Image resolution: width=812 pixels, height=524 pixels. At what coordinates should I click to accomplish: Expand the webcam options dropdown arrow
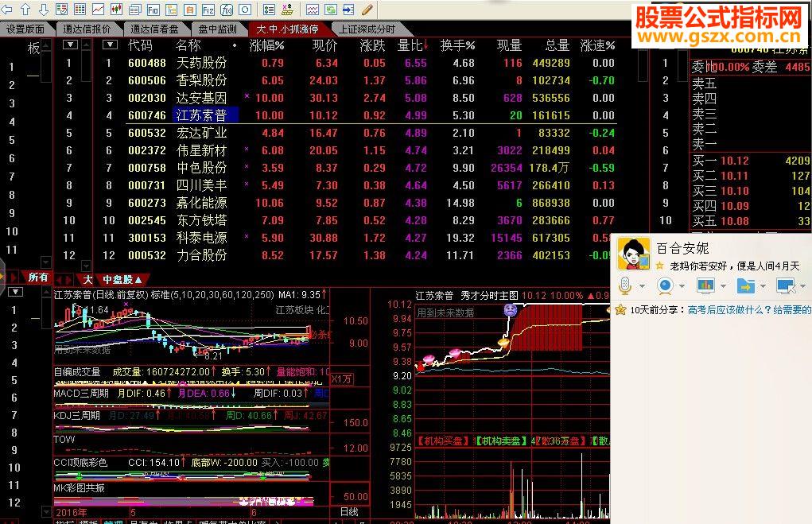click(682, 285)
